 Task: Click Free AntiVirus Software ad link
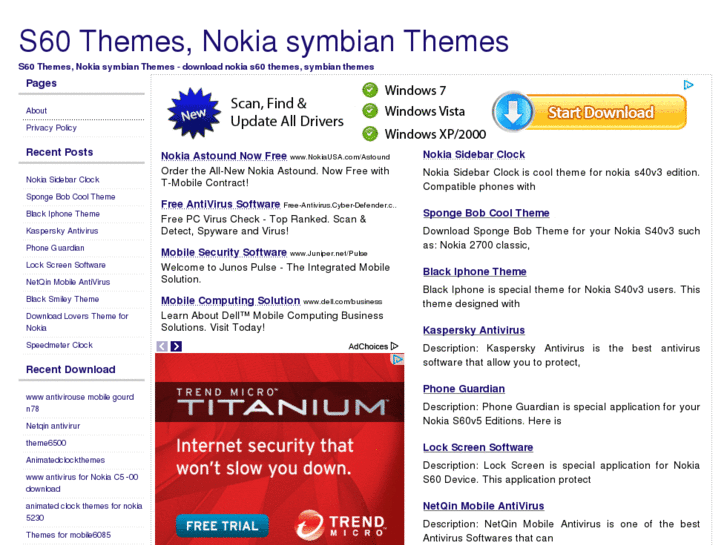click(x=221, y=204)
